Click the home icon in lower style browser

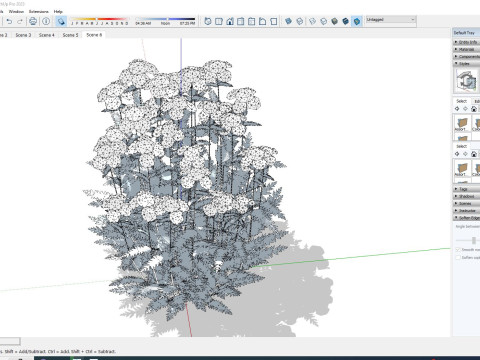pos(474,154)
